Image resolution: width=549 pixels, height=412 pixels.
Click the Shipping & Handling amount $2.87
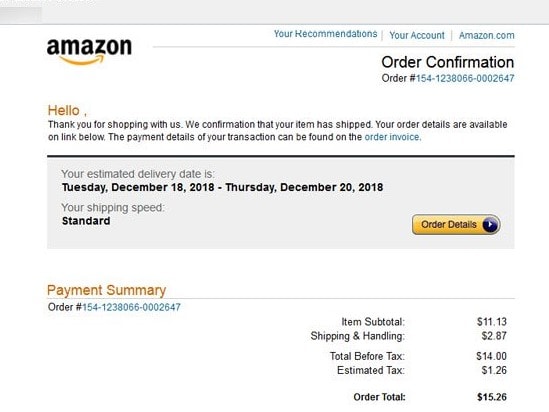494,336
